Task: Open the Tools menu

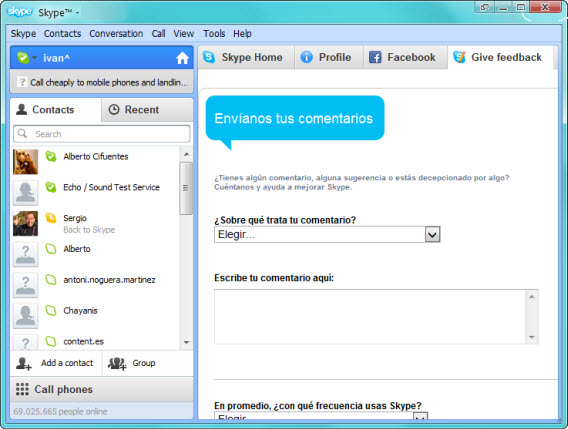Action: 214,34
